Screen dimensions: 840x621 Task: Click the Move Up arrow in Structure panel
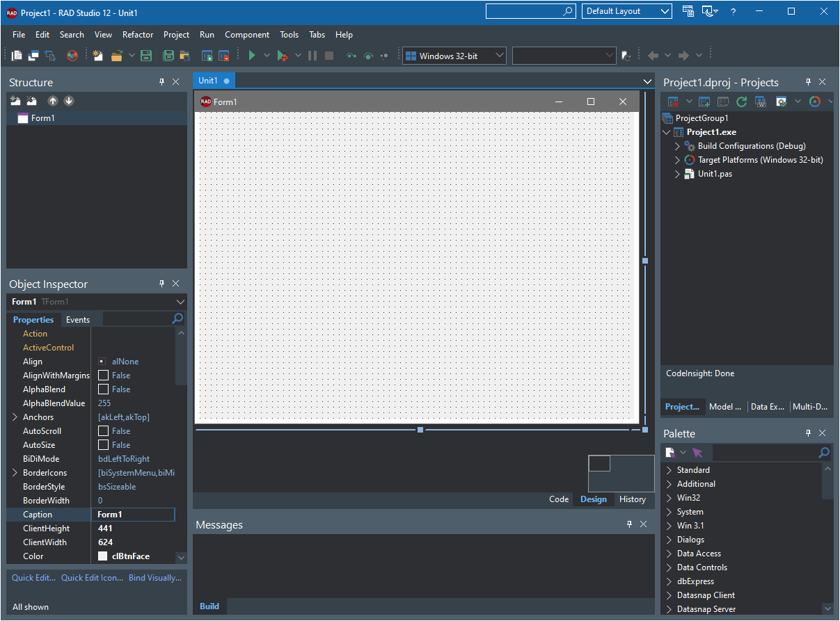pyautogui.click(x=53, y=101)
